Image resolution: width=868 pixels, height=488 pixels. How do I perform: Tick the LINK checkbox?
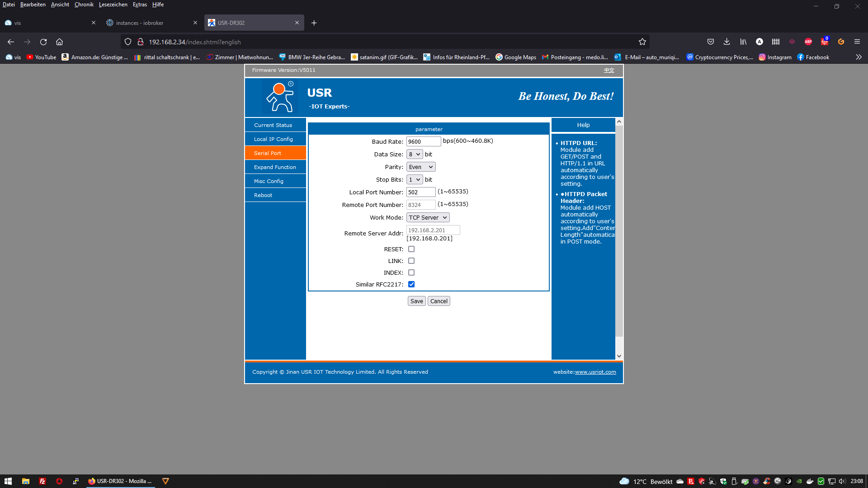click(x=411, y=261)
